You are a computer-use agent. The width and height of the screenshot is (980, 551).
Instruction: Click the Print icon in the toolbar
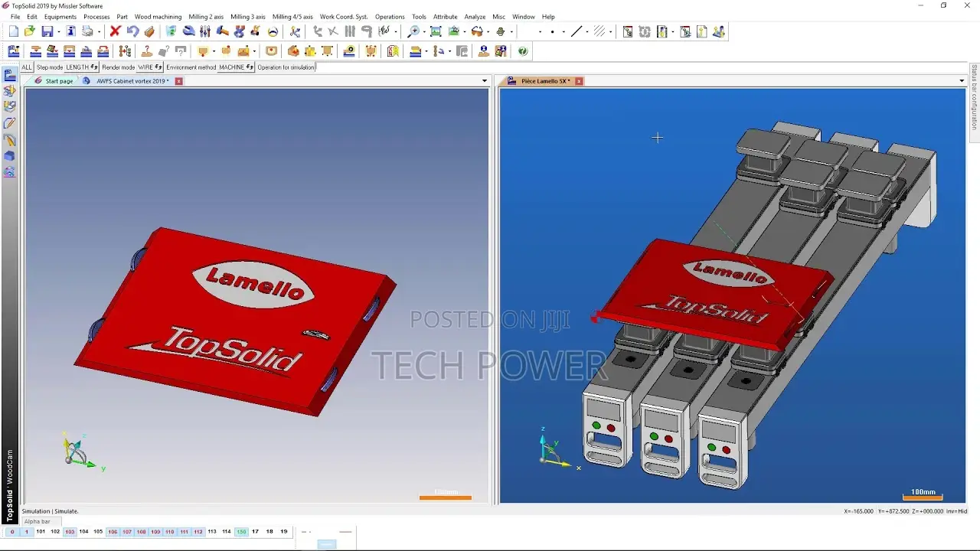[x=87, y=31]
